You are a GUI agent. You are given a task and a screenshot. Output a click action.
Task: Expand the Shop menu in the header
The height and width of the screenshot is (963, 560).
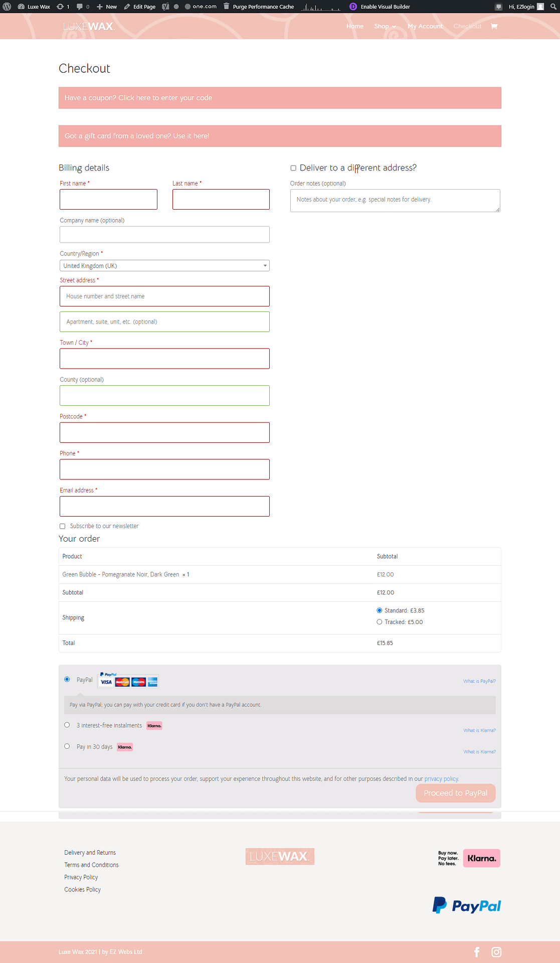tap(385, 26)
